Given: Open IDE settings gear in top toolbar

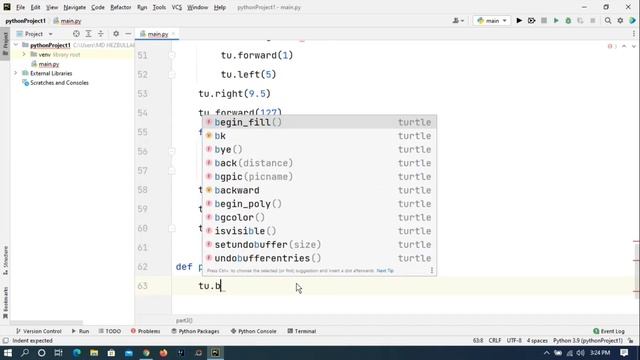Looking at the screenshot, I should click(620, 20).
